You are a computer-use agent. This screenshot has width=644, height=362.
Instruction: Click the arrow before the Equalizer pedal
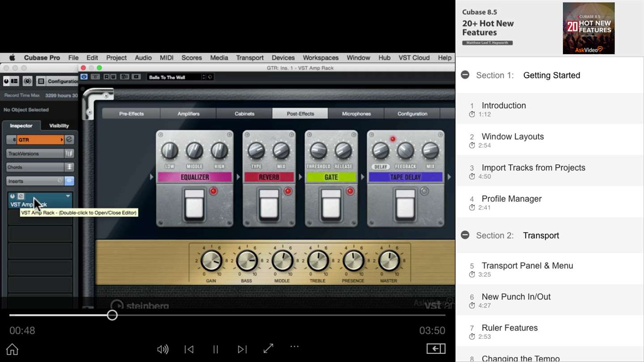click(152, 177)
